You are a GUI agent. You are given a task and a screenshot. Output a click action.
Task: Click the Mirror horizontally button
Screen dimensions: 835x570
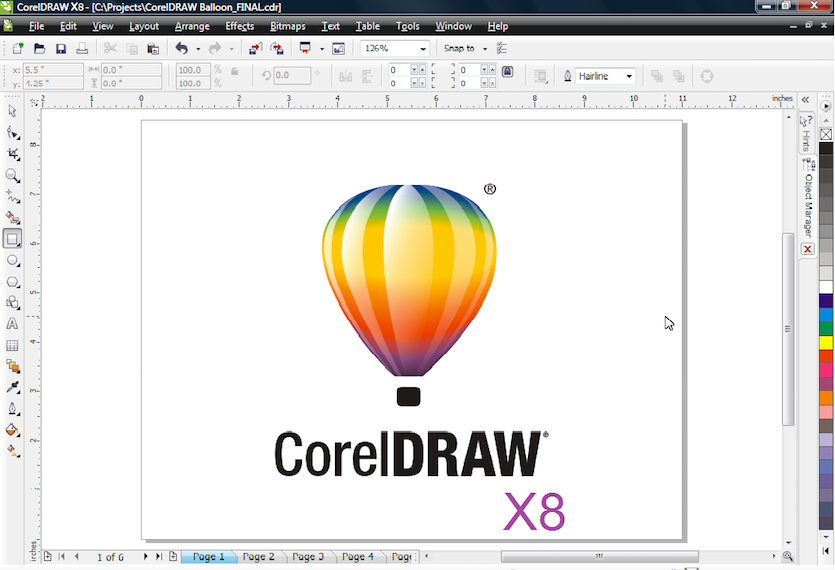pyautogui.click(x=346, y=76)
